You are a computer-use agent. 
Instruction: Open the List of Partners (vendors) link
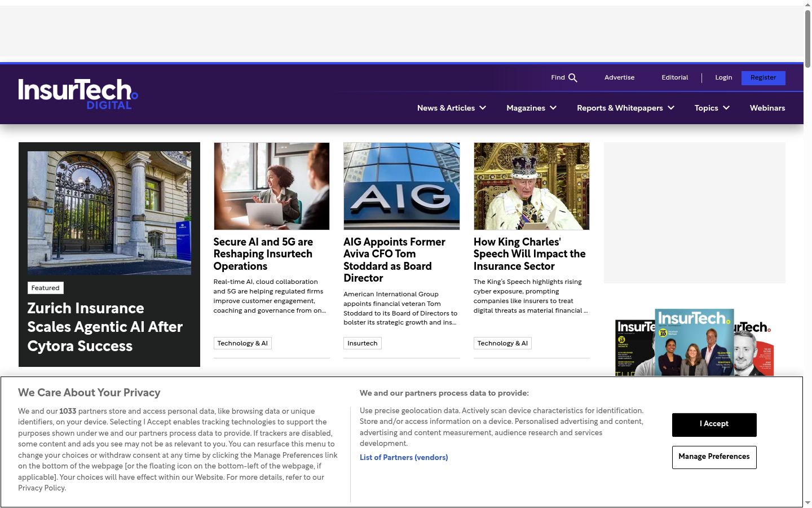[404, 458]
